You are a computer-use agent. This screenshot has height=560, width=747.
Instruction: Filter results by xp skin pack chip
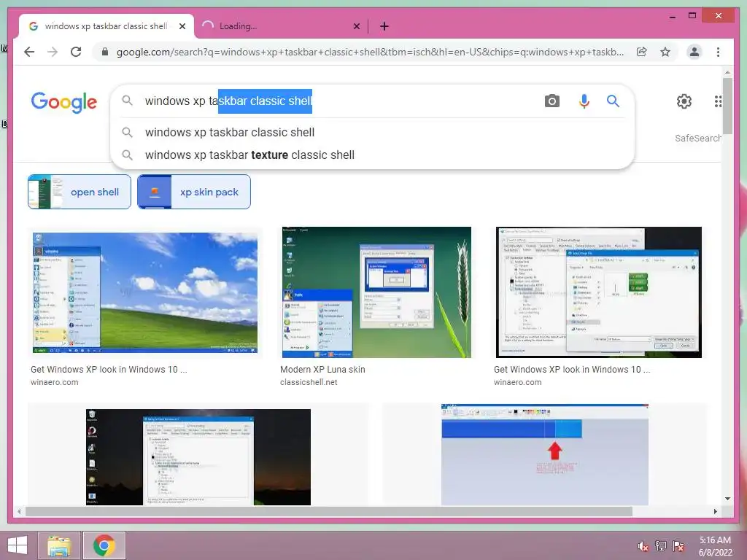click(194, 192)
